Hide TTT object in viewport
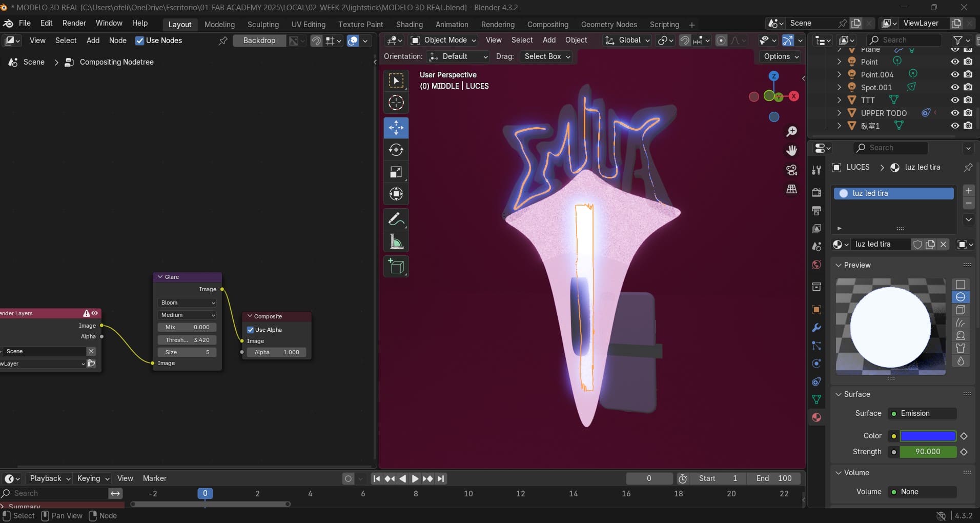The height and width of the screenshot is (523, 980). (955, 100)
